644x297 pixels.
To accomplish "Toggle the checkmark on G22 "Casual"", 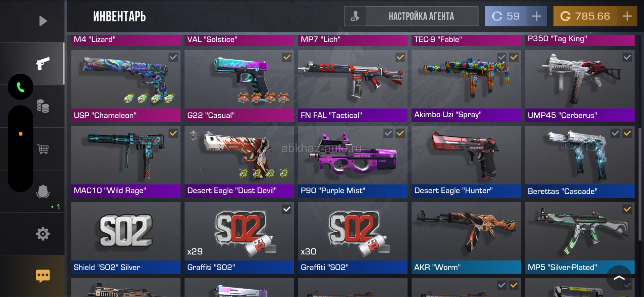I will [x=286, y=57].
